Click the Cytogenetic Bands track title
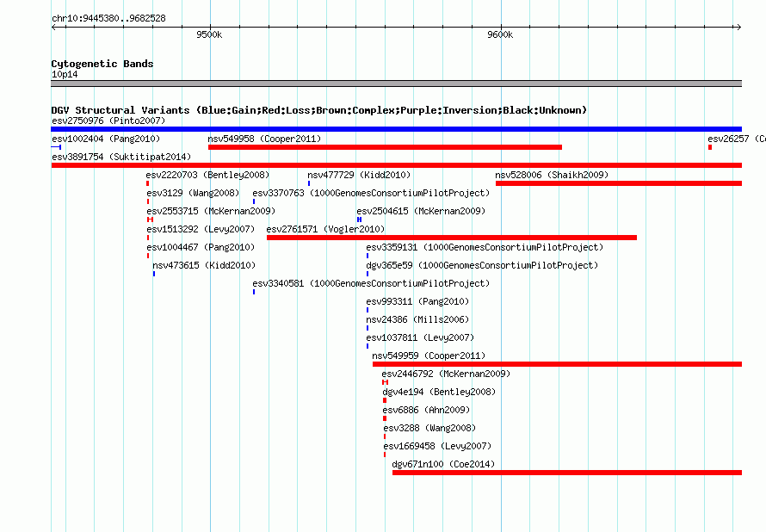 [x=102, y=64]
